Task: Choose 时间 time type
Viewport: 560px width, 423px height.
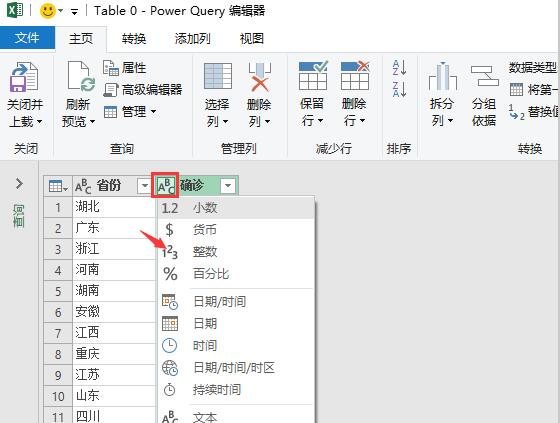Action: pos(236,346)
